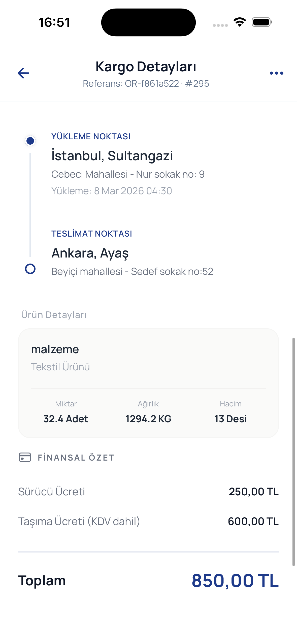
Task: Tap the Cebeci Mahallesi address line
Action: click(128, 174)
